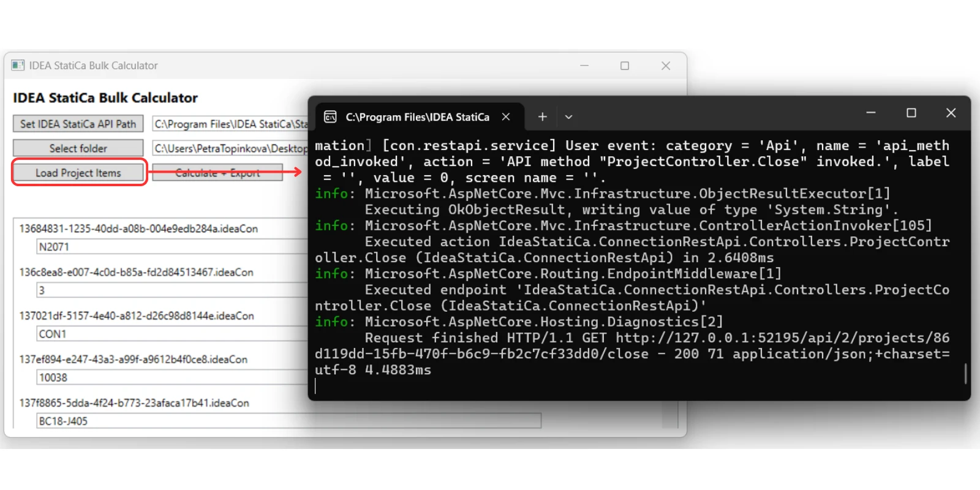
Task: Click the Calculate + Export button
Action: tap(217, 173)
